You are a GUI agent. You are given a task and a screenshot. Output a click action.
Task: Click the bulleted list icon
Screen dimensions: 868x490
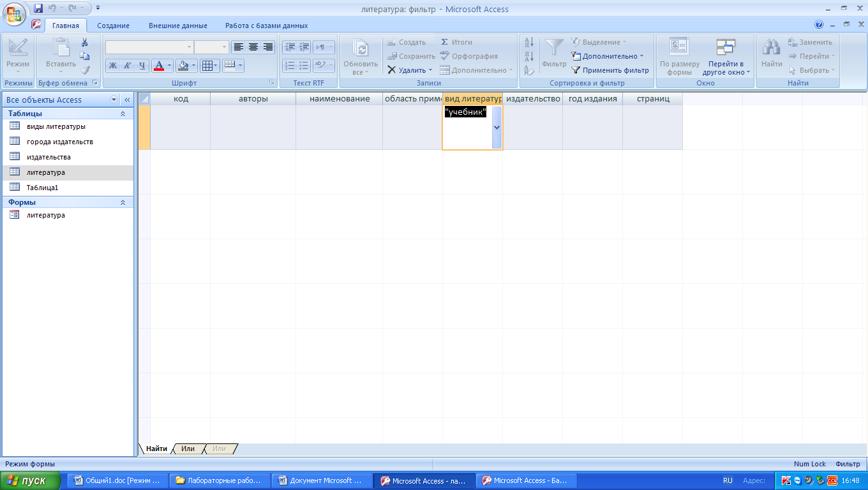pyautogui.click(x=304, y=65)
